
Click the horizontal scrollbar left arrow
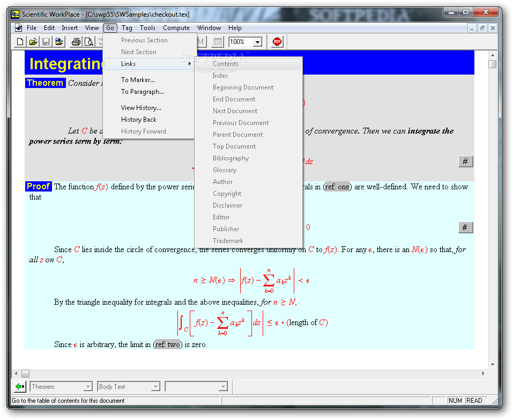pyautogui.click(x=17, y=373)
